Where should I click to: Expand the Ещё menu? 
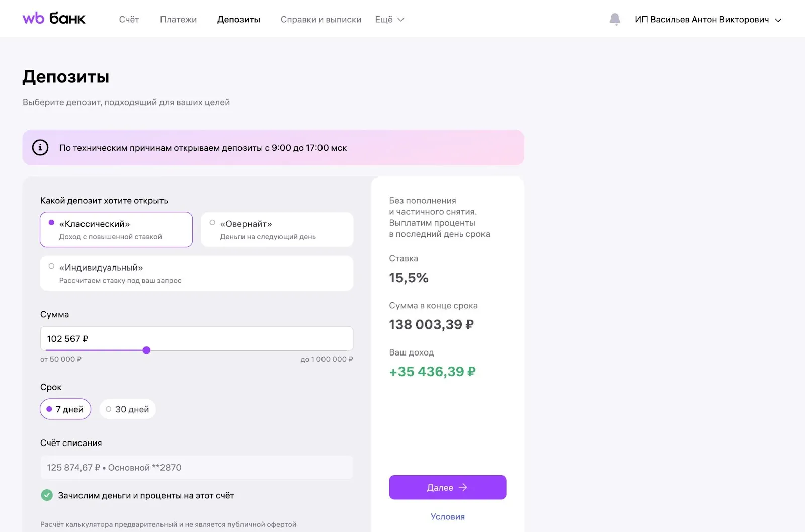(x=389, y=20)
